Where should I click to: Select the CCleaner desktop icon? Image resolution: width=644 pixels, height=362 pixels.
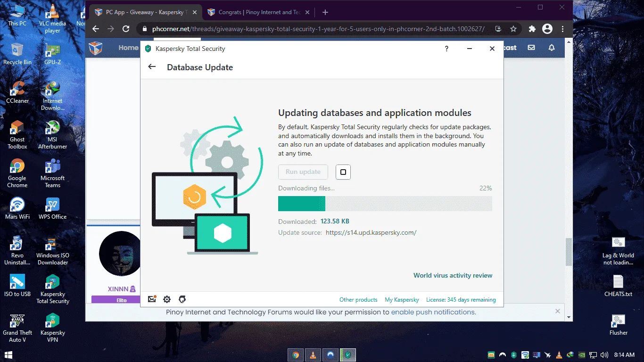pos(17,92)
